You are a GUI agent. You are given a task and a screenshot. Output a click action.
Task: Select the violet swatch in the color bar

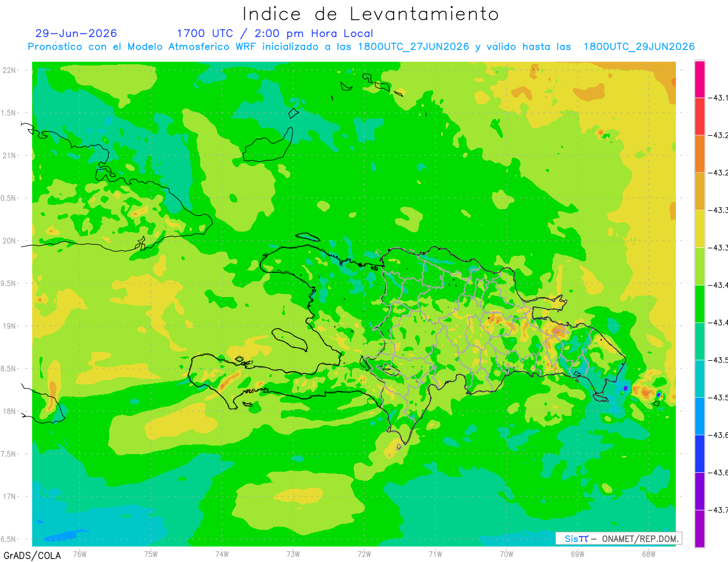click(699, 491)
